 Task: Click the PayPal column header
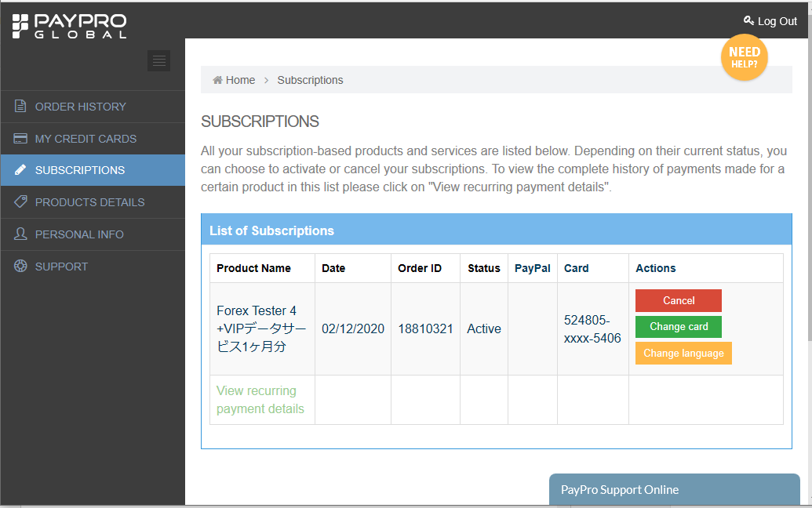pyautogui.click(x=533, y=268)
